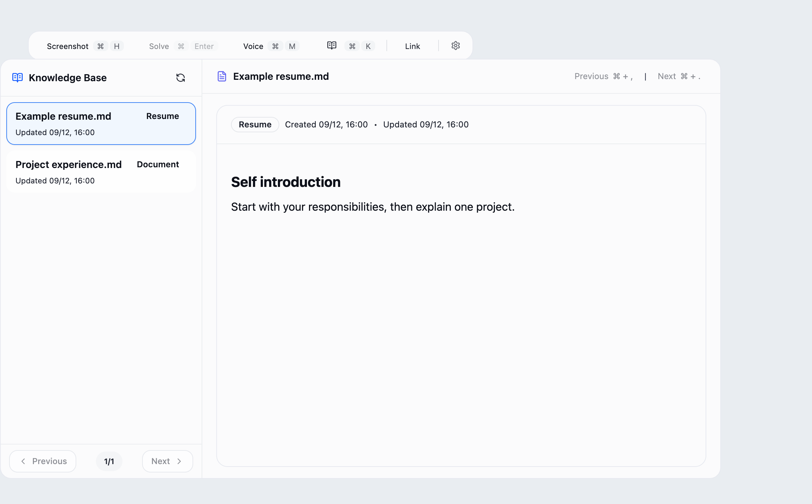The height and width of the screenshot is (504, 812).
Task: Click the right chevron in Next page button
Action: (179, 461)
